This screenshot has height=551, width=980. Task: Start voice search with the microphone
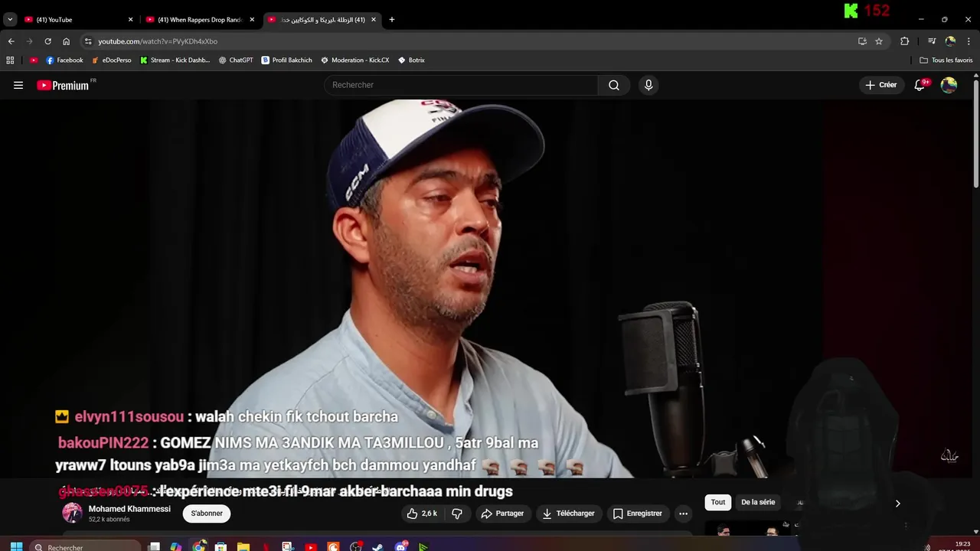[648, 85]
